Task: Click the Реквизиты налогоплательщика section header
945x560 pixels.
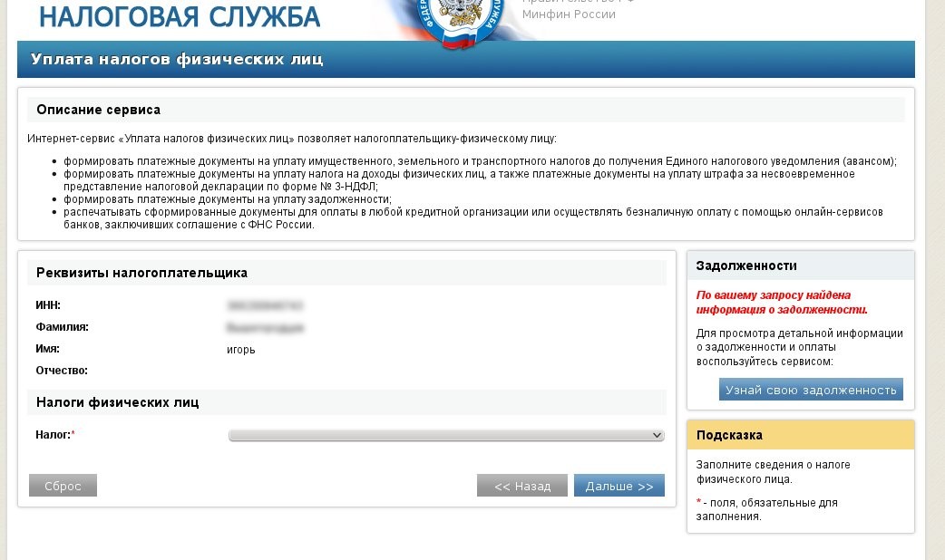Action: point(141,273)
